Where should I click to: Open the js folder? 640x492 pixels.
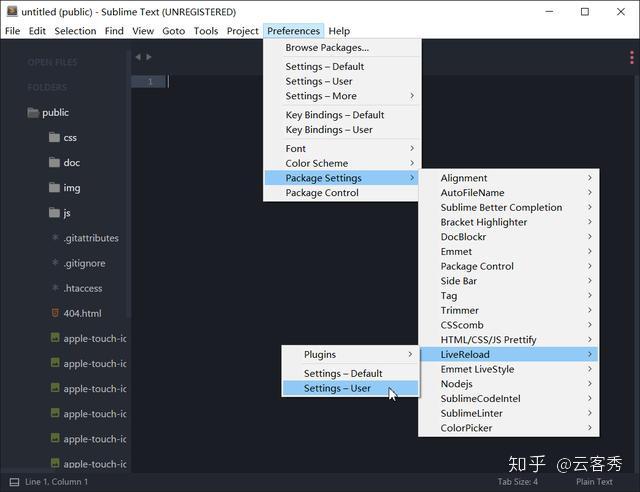pyautogui.click(x=60, y=213)
